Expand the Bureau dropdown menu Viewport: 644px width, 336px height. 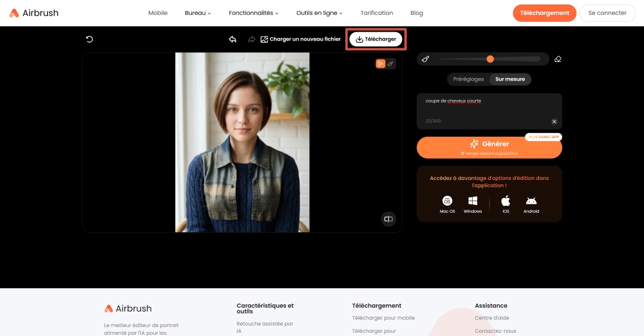pyautogui.click(x=198, y=13)
